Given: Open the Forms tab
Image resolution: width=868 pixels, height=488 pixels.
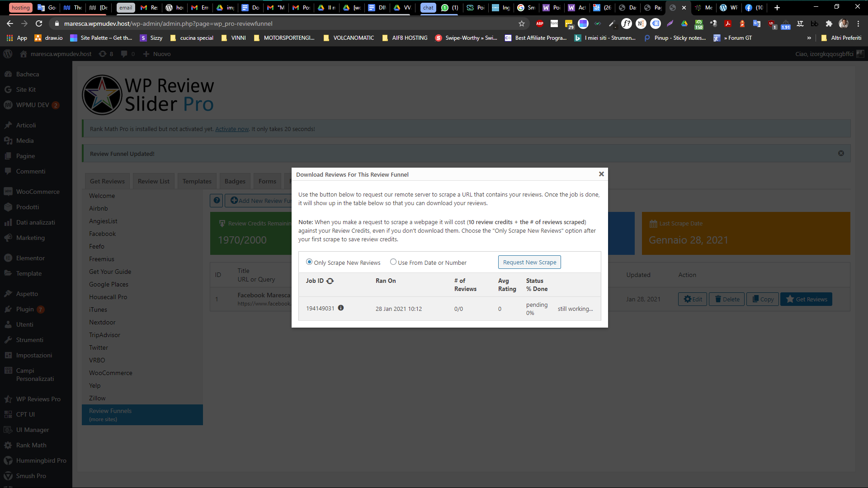Looking at the screenshot, I should 267,181.
